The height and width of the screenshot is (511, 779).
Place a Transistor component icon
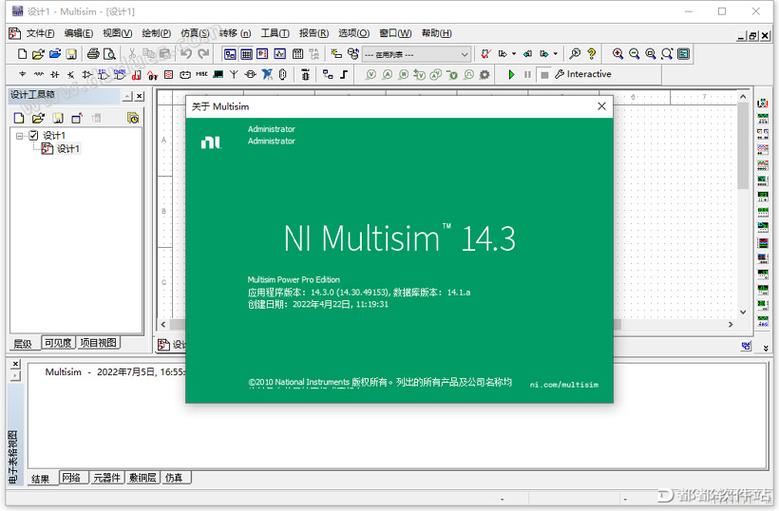[71, 74]
